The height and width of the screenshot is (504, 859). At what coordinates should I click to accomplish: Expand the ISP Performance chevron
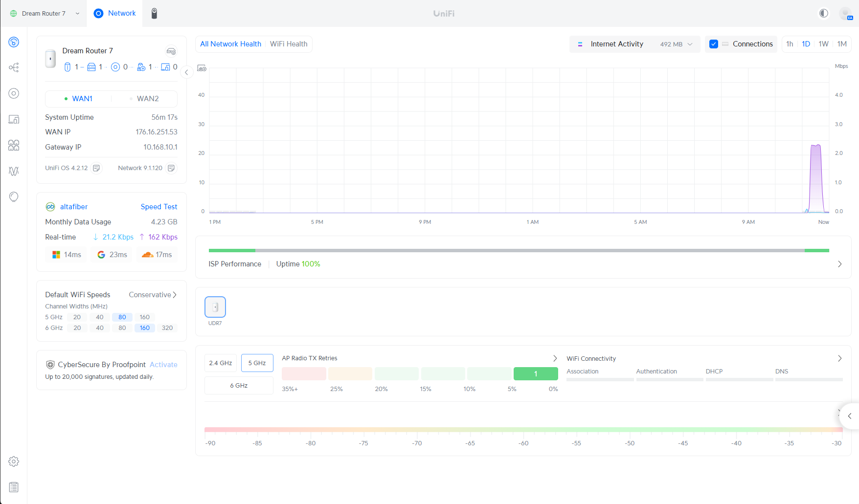point(840,264)
